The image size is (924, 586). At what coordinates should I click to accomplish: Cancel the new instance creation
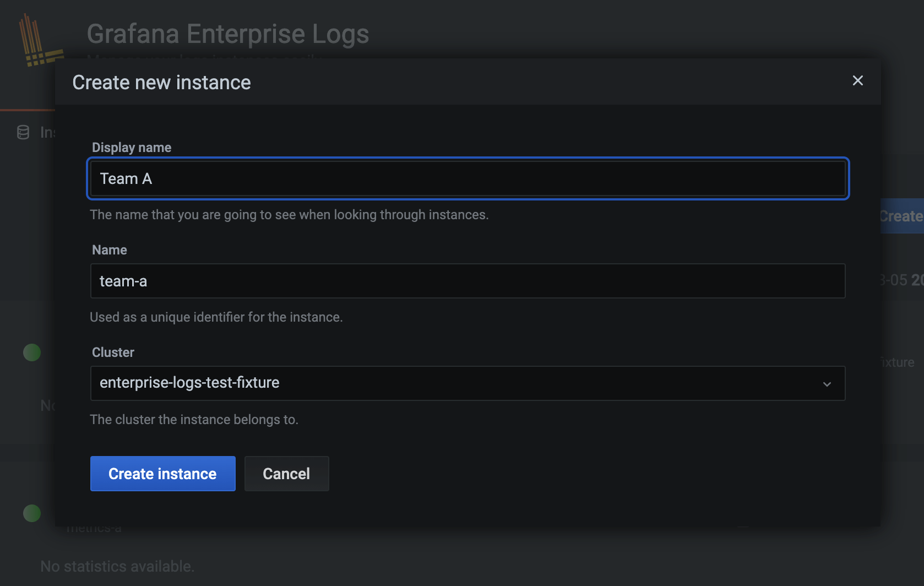click(286, 474)
